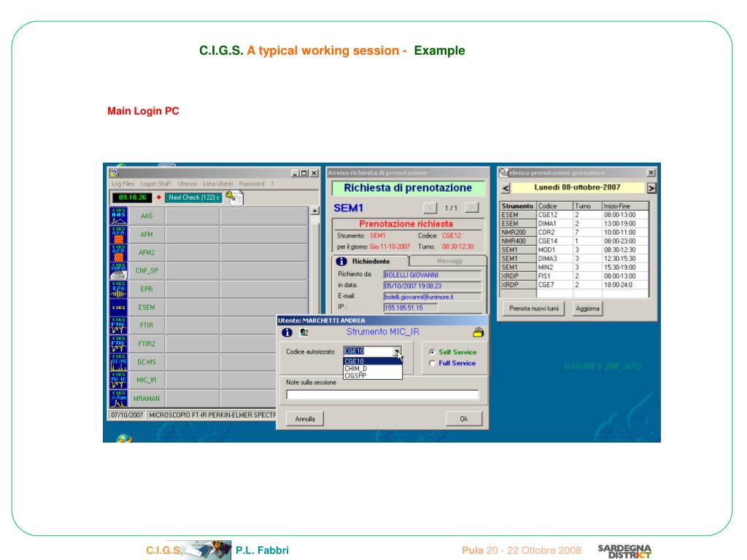This screenshot has height=560, width=747.
Task: Click the AFM2 instrument icon
Action: [118, 252]
